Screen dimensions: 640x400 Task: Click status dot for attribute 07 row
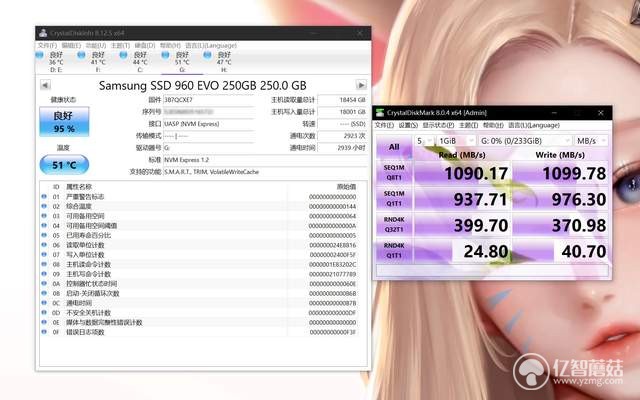pos(44,254)
